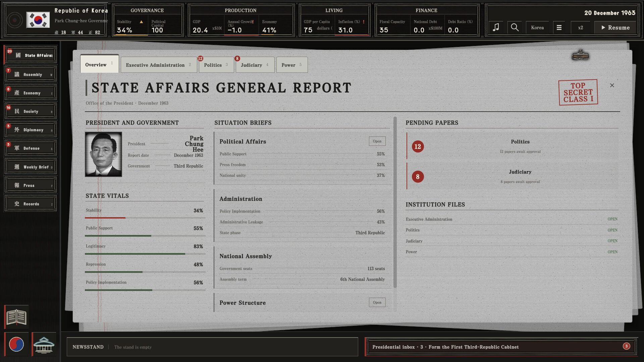Image resolution: width=644 pixels, height=362 pixels.
Task: Click the Debt Ratio 0.0 value
Action: 453,30
